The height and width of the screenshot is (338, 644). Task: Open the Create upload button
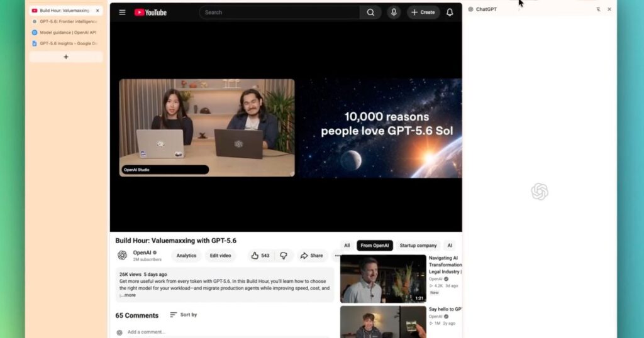(x=423, y=13)
